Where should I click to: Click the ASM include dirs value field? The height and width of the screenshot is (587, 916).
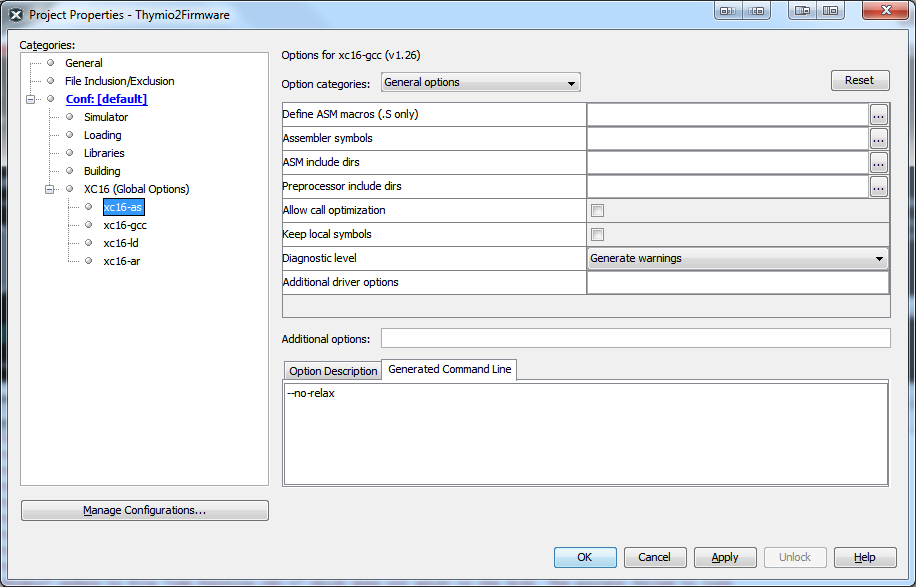pyautogui.click(x=728, y=163)
